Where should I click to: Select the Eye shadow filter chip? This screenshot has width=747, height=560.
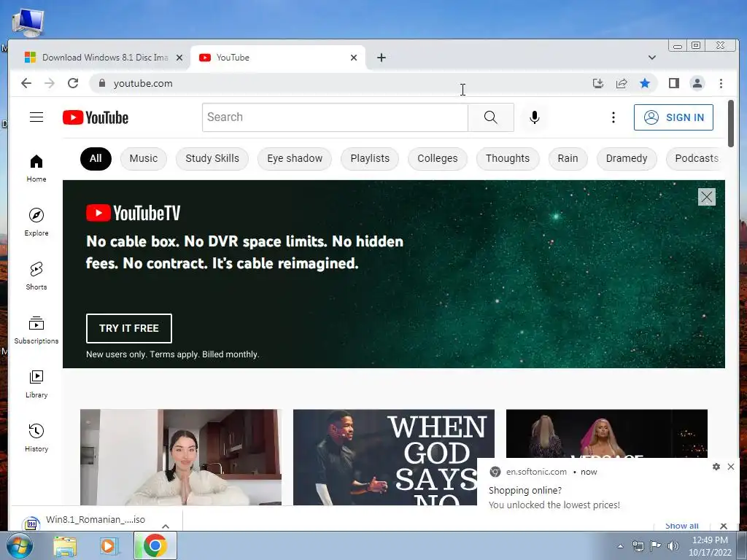click(x=295, y=158)
